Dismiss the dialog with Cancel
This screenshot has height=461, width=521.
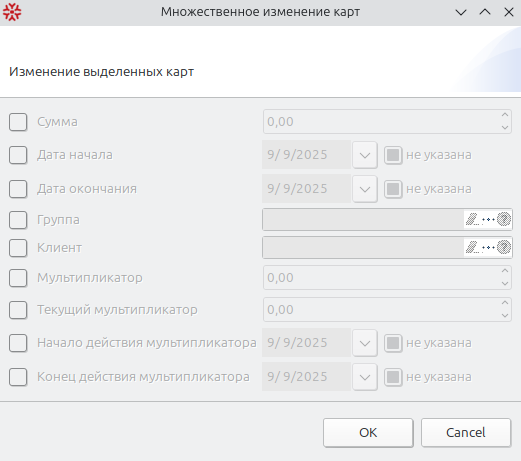[466, 432]
